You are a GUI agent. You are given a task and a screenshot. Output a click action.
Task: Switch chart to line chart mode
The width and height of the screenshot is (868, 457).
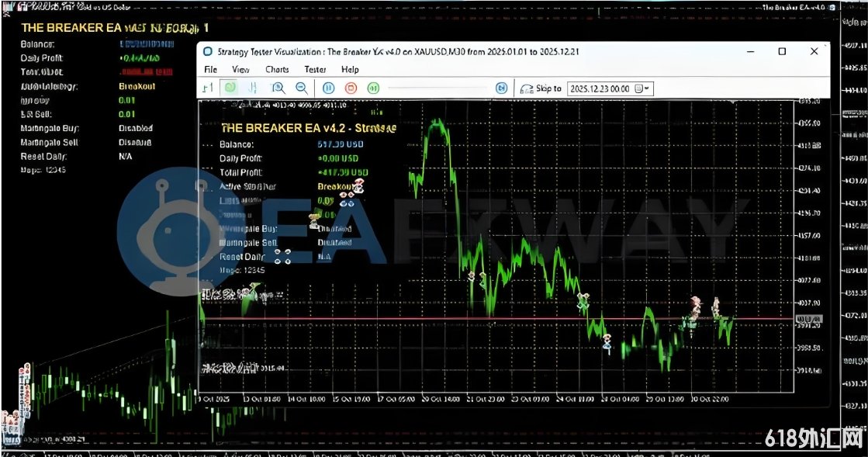[x=253, y=88]
